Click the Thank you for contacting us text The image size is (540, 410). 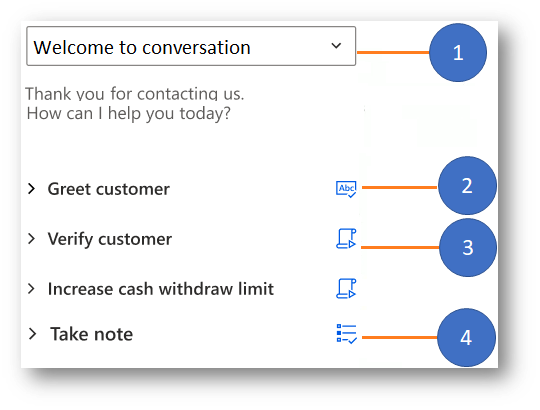pyautogui.click(x=135, y=94)
